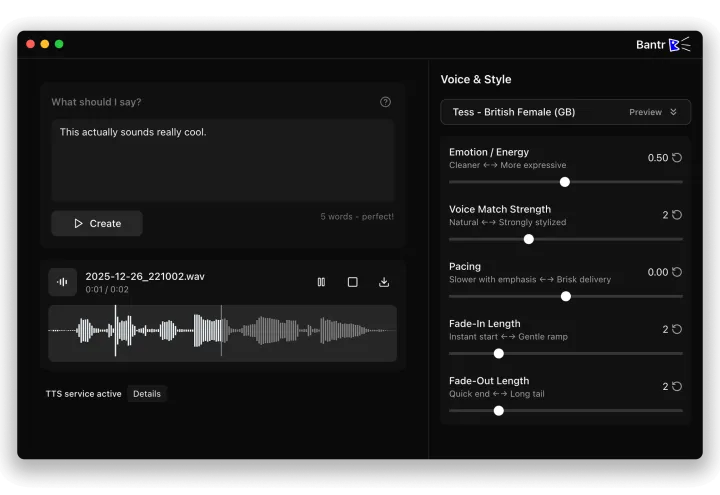The height and width of the screenshot is (495, 720).
Task: Click the 'Voice & Style' heading
Action: 476,79
